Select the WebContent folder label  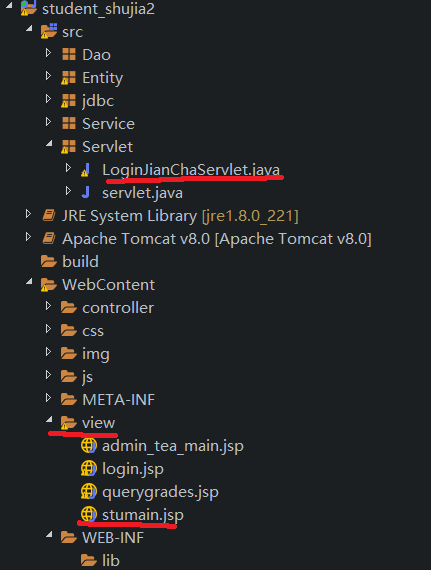point(108,285)
